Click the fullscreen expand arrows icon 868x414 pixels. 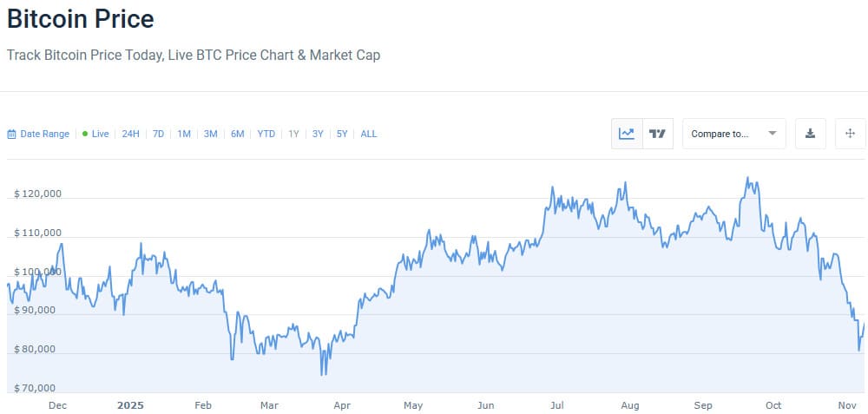851,134
